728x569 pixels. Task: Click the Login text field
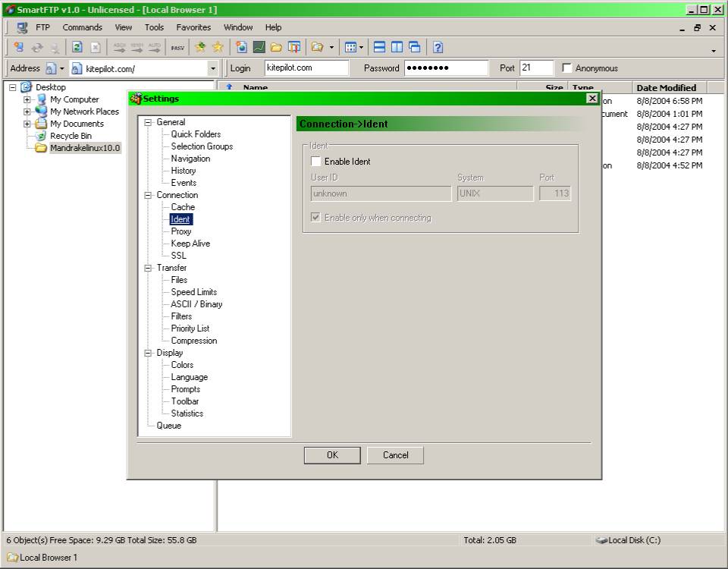tap(306, 68)
